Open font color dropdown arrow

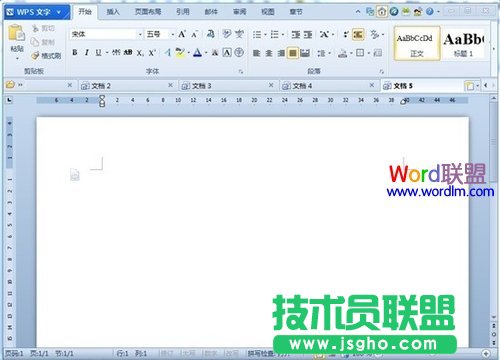click(x=206, y=53)
